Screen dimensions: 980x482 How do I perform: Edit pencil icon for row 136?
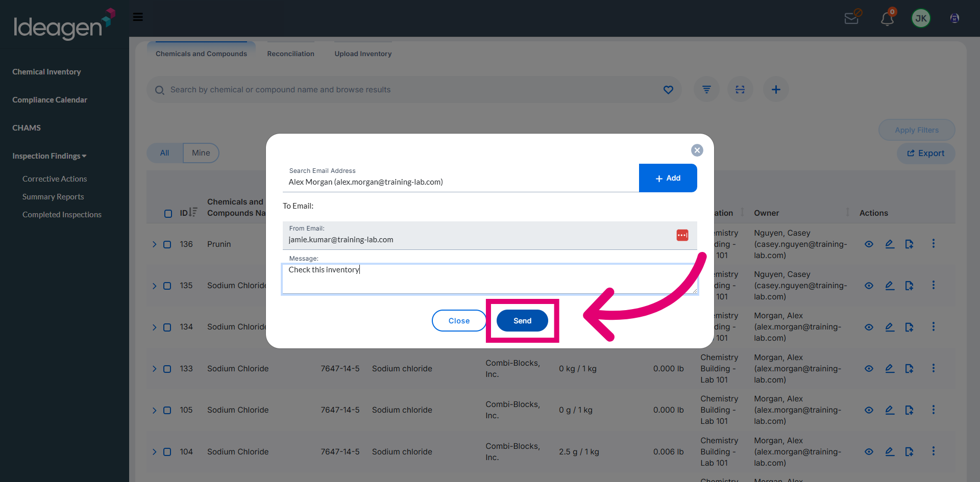click(890, 244)
